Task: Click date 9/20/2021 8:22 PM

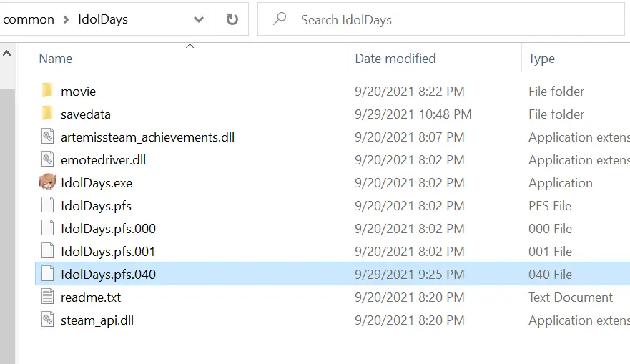Action: pyautogui.click(x=410, y=92)
